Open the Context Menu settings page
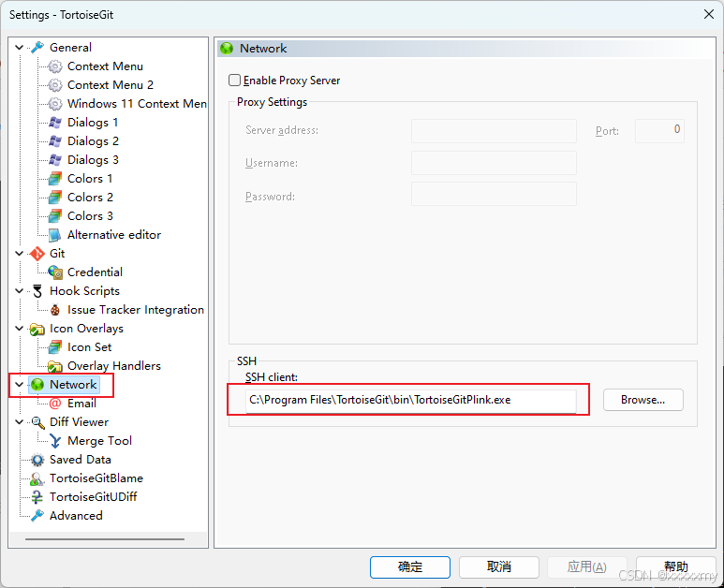Viewport: 724px width, 588px height. click(x=105, y=66)
